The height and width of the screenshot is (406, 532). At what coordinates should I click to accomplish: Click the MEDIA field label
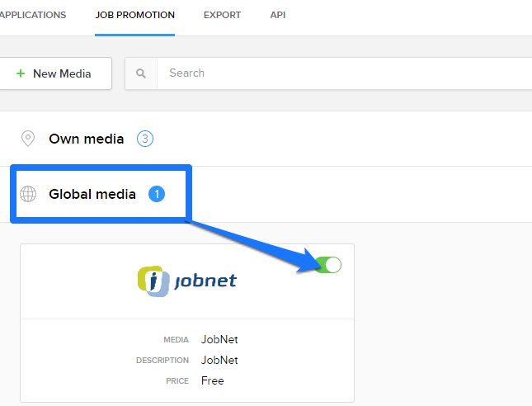(176, 340)
